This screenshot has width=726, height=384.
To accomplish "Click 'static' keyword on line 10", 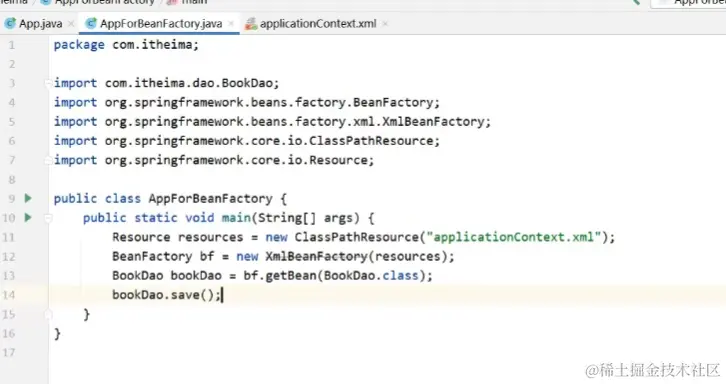I will pyautogui.click(x=156, y=218).
